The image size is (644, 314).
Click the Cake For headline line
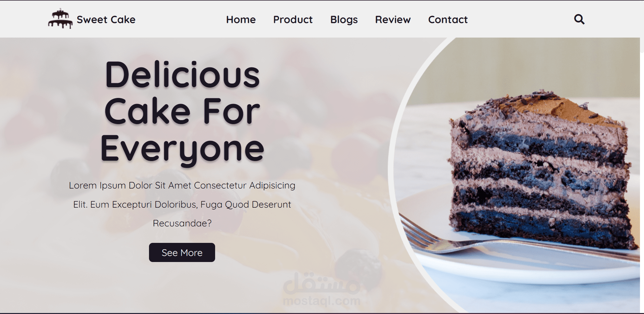(183, 111)
